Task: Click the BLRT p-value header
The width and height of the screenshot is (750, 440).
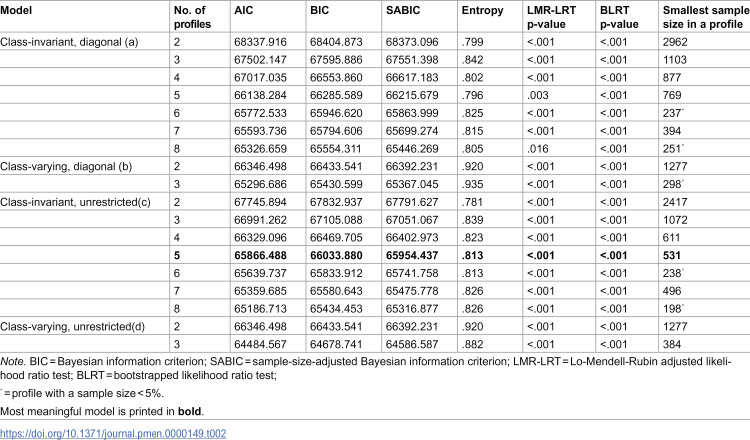Action: [619, 17]
